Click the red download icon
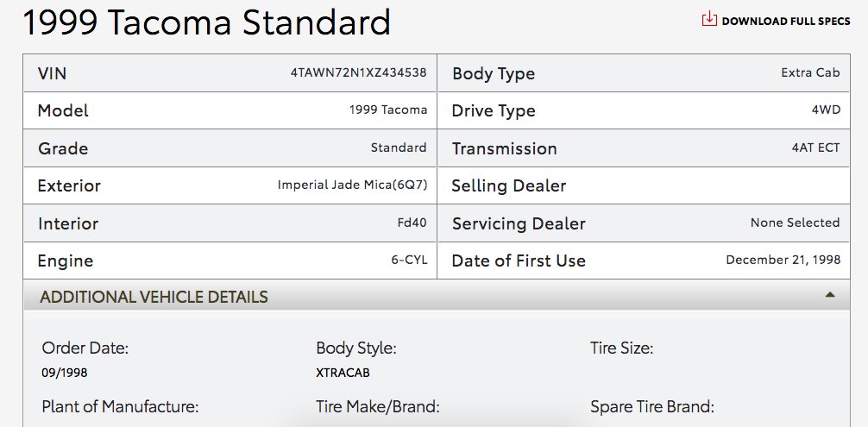The image size is (868, 427). [x=709, y=19]
